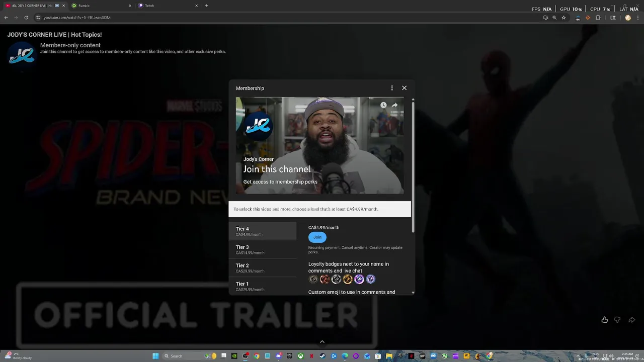Click the thumbs-down dislike icon
The width and height of the screenshot is (644, 362).
[617, 320]
